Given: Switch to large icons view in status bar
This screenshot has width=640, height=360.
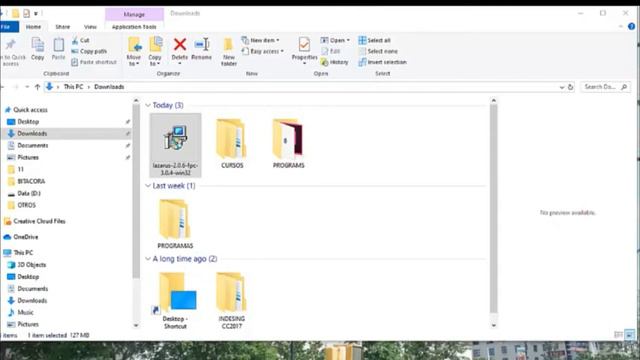Looking at the screenshot, I should 630,335.
